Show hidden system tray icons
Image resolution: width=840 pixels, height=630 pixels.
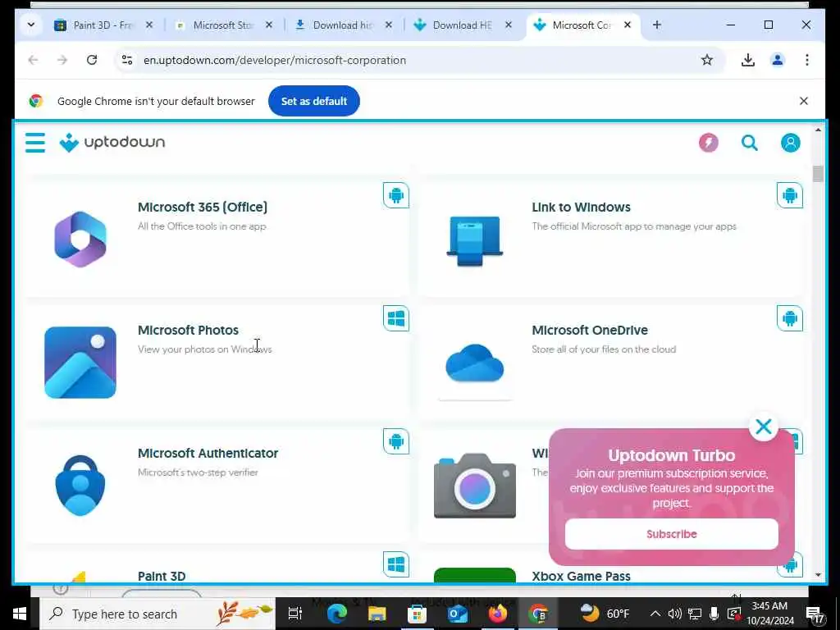tap(655, 614)
